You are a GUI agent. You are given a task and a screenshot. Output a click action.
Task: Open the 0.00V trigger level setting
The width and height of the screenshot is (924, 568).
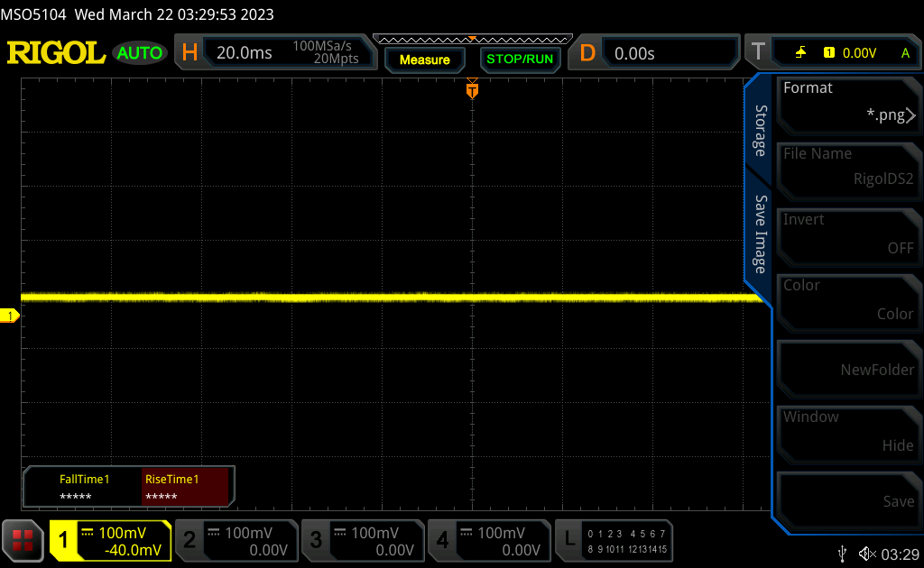[x=859, y=53]
